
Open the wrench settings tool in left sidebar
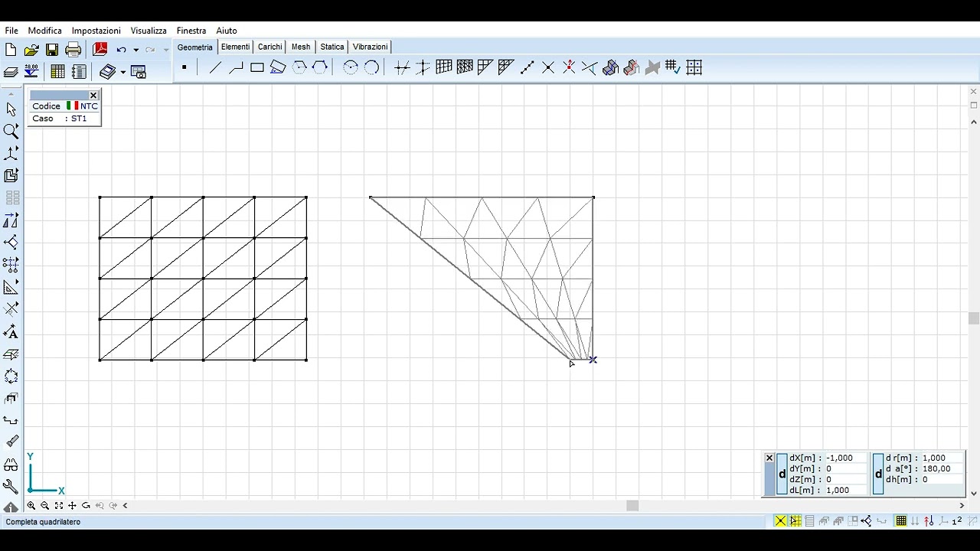point(11,486)
